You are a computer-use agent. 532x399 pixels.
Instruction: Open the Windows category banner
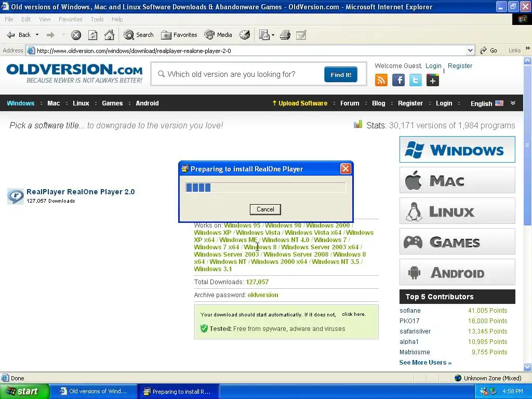click(x=457, y=149)
